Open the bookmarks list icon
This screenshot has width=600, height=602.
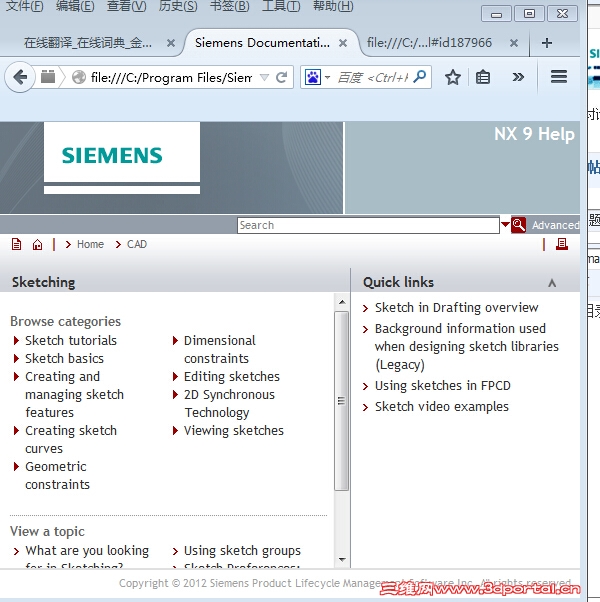pos(483,77)
